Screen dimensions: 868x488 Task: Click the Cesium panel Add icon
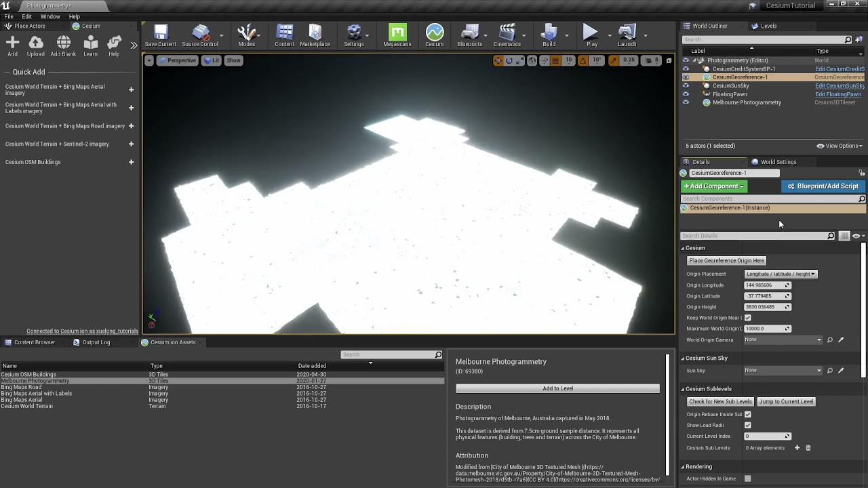tap(12, 47)
